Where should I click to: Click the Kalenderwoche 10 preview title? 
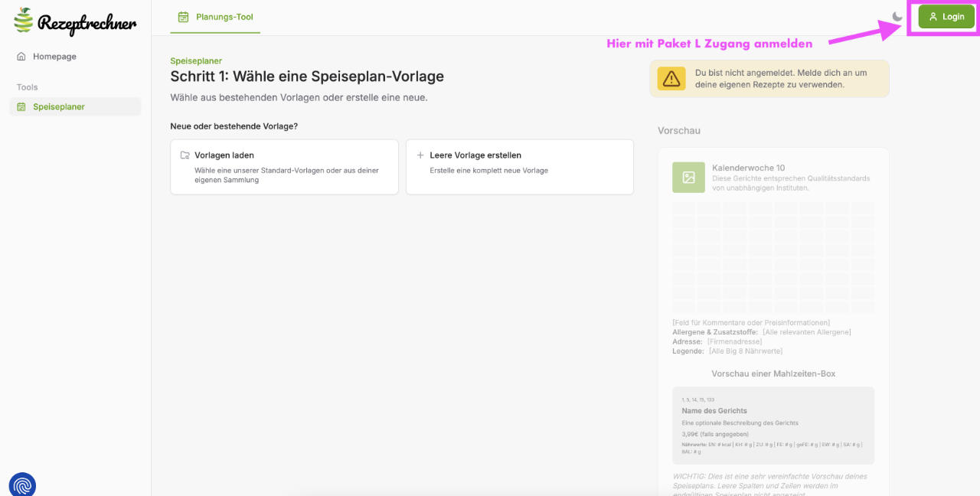click(x=748, y=168)
